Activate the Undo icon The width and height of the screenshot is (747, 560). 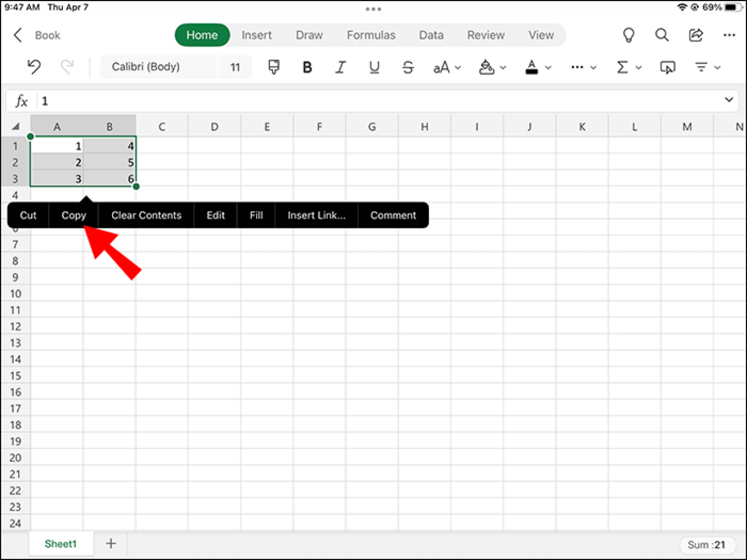pos(33,66)
